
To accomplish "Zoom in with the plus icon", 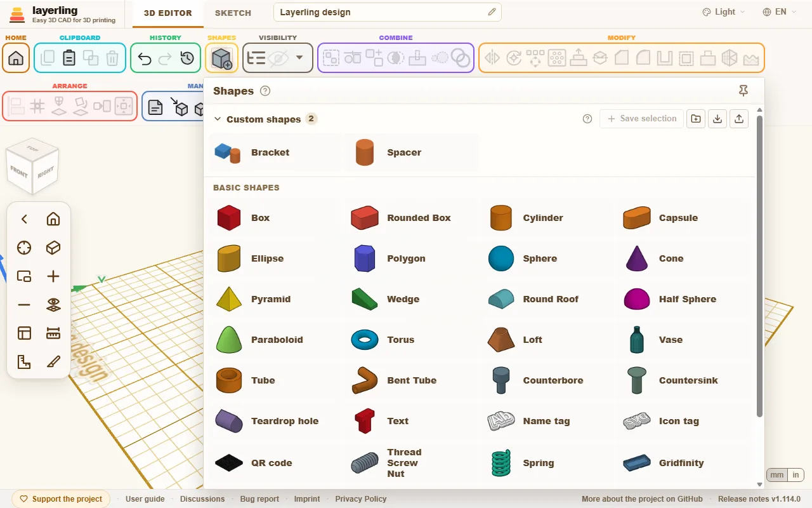I will pos(53,276).
